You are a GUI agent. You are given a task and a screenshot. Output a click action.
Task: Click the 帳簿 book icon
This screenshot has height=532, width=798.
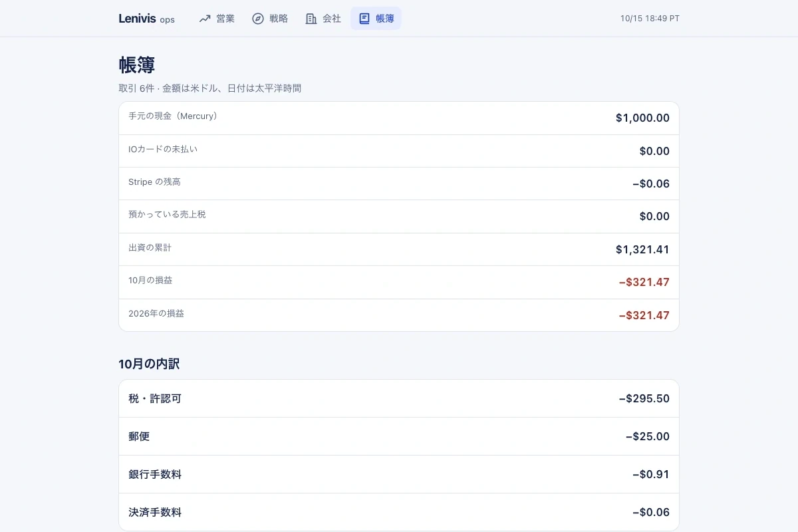[364, 19]
